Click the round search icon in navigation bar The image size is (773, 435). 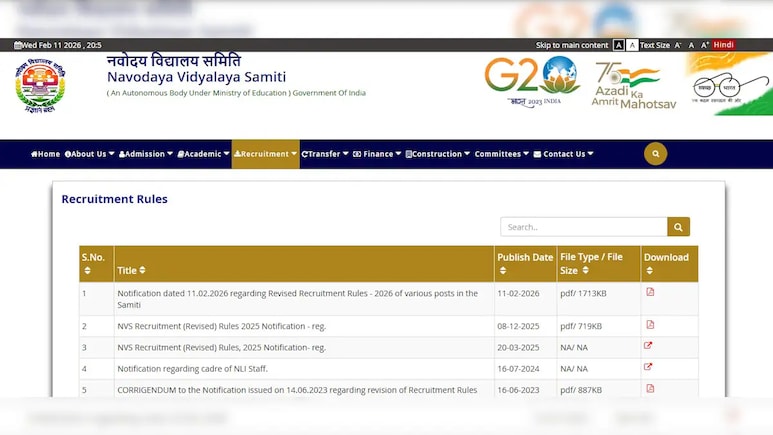pyautogui.click(x=655, y=154)
